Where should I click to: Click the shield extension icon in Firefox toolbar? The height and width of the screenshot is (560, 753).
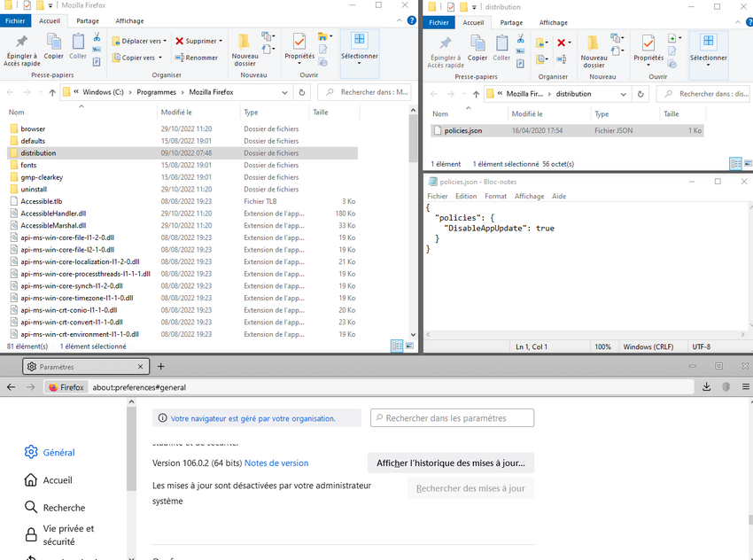click(726, 386)
